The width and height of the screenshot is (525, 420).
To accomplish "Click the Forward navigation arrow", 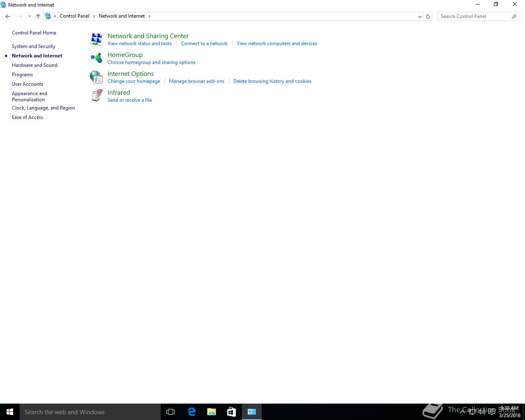I will pos(20,16).
